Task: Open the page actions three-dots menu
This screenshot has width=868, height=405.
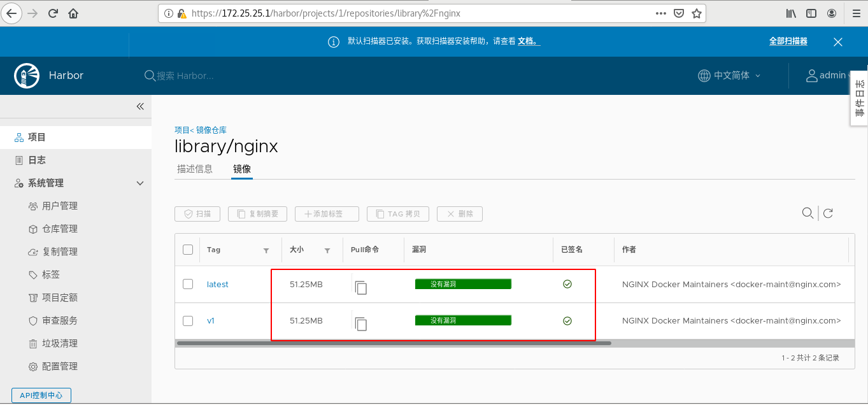Action: point(661,13)
